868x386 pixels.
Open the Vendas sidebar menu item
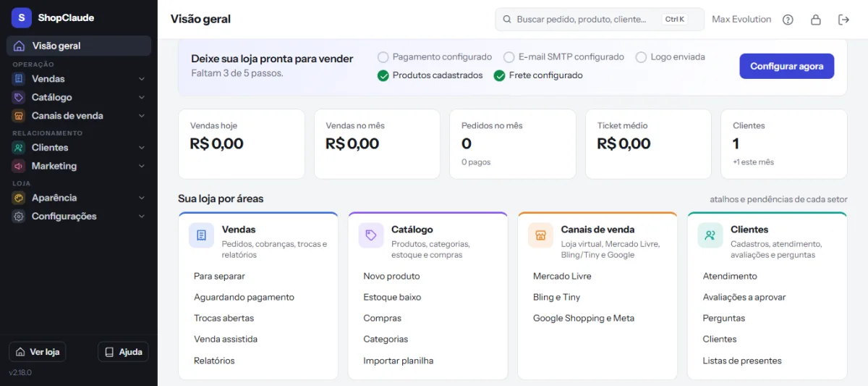(79, 79)
